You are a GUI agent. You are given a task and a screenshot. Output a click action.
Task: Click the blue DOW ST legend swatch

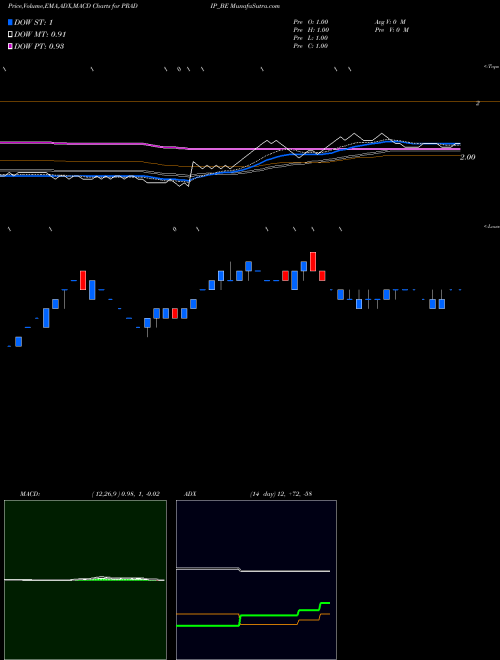(11, 22)
